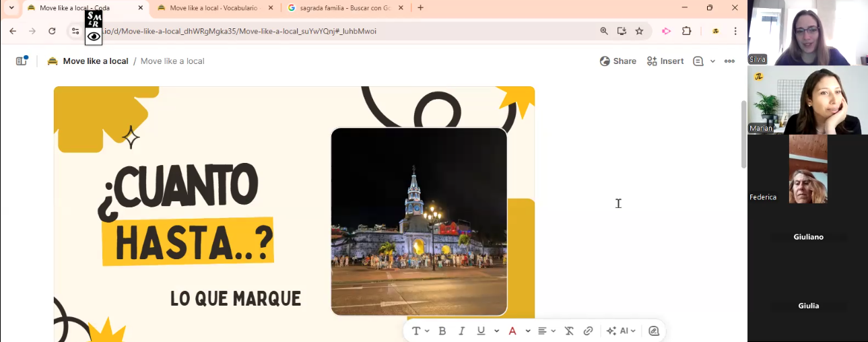Screen dimensions: 868x342
Task: Select Giuliano participant tile
Action: [x=807, y=237]
